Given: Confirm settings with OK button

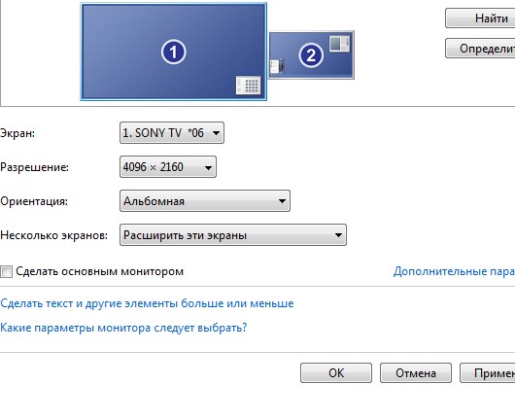Looking at the screenshot, I should pos(336,373).
